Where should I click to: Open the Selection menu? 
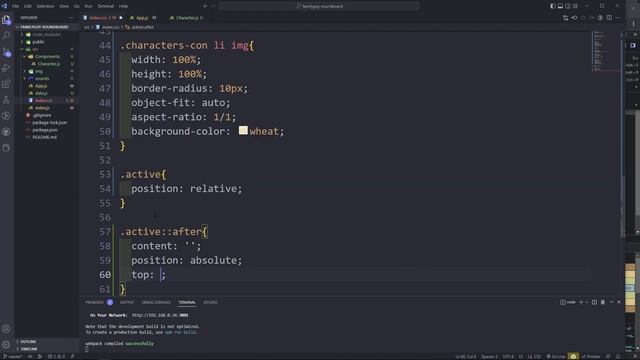point(45,6)
